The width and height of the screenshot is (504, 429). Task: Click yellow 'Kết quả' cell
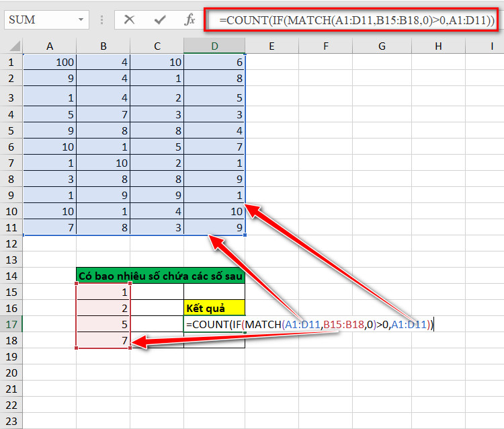pyautogui.click(x=214, y=308)
